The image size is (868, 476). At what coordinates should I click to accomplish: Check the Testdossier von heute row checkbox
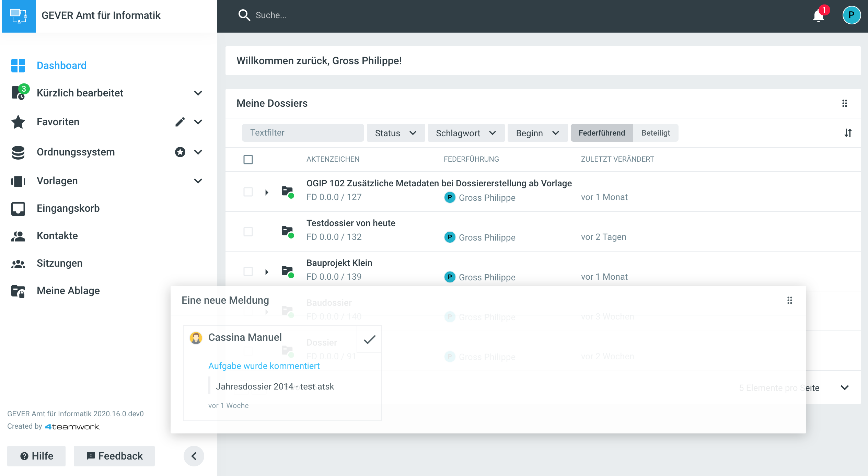(248, 232)
